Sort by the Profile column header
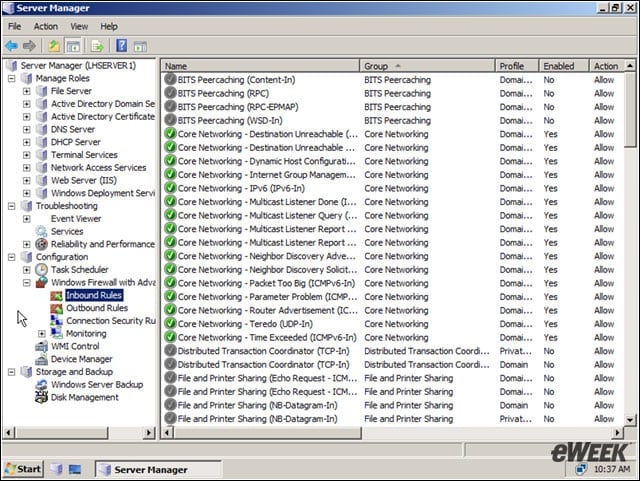The height and width of the screenshot is (481, 640). (x=517, y=66)
